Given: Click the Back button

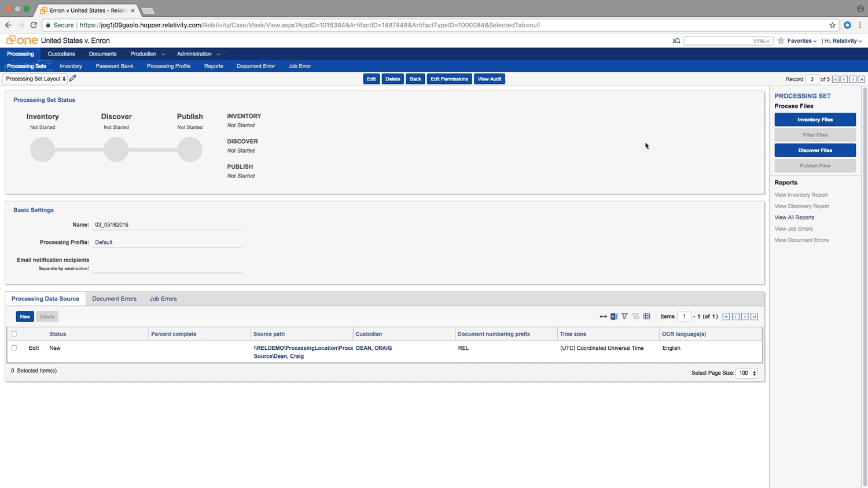Looking at the screenshot, I should (415, 79).
